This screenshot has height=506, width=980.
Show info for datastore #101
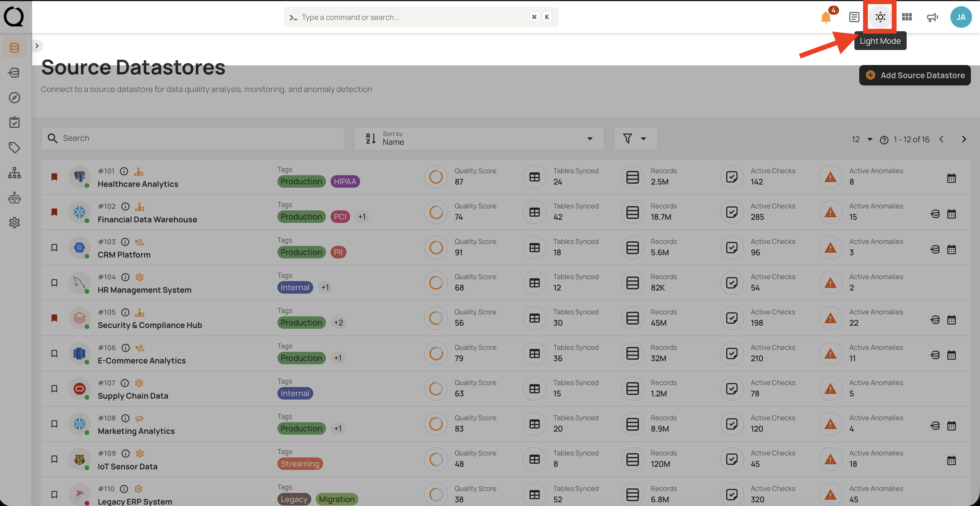tap(124, 171)
